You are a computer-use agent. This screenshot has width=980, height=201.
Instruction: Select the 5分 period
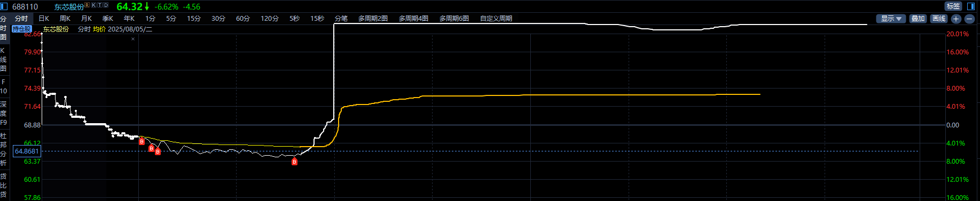tap(171, 19)
